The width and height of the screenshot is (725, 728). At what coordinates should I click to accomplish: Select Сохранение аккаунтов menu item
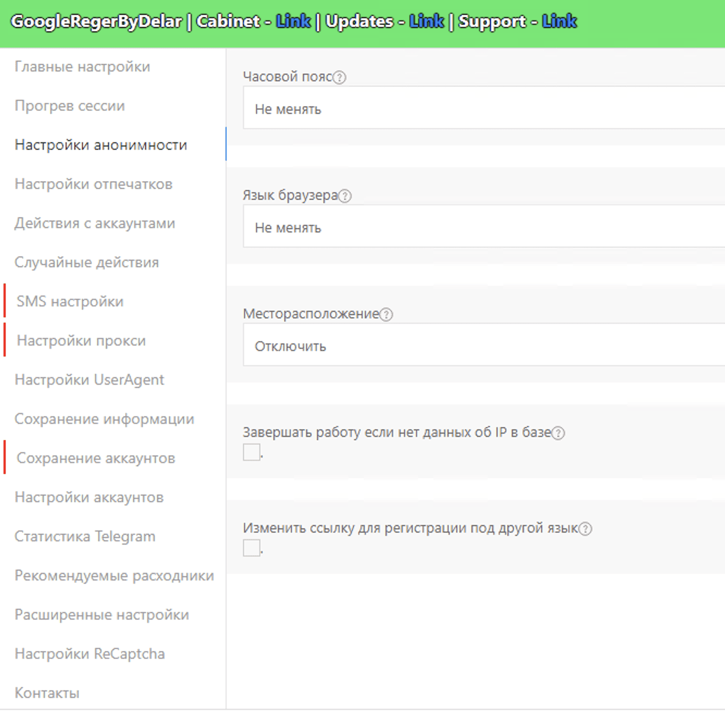[x=96, y=458]
